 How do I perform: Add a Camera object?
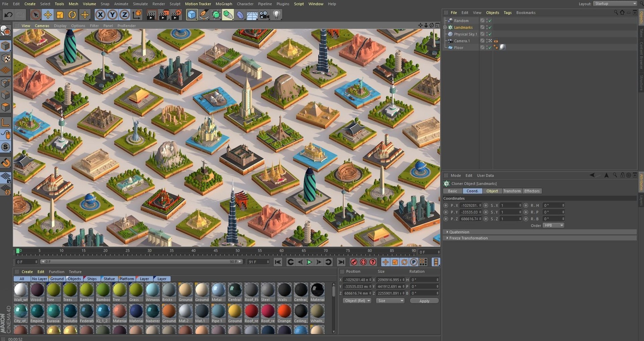pyautogui.click(x=264, y=15)
